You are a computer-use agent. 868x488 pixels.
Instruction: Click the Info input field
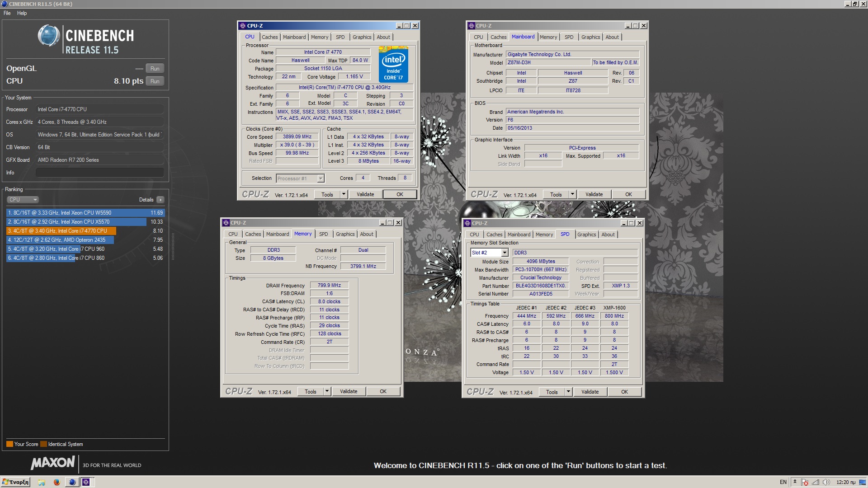click(100, 173)
